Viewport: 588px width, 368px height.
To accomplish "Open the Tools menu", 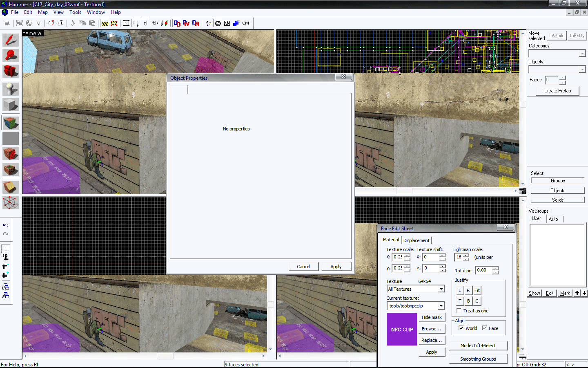I will point(75,12).
